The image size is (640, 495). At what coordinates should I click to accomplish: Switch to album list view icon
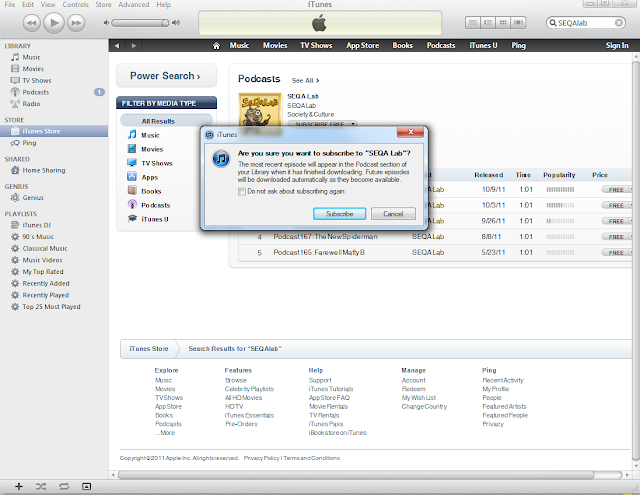pyautogui.click(x=487, y=23)
